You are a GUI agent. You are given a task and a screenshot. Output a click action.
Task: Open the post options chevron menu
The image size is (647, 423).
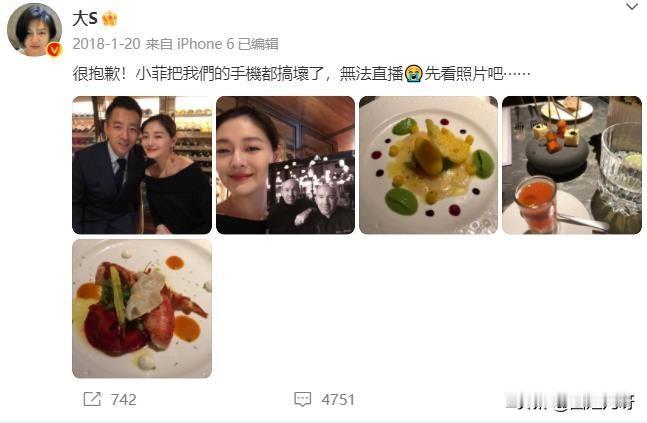point(632,7)
